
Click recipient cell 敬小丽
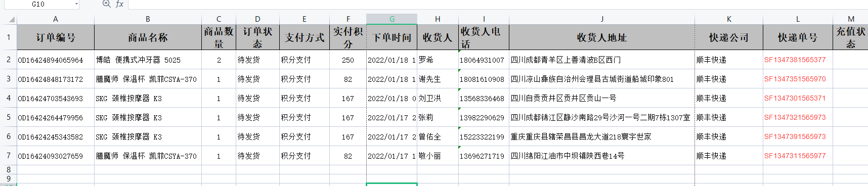pyautogui.click(x=438, y=156)
